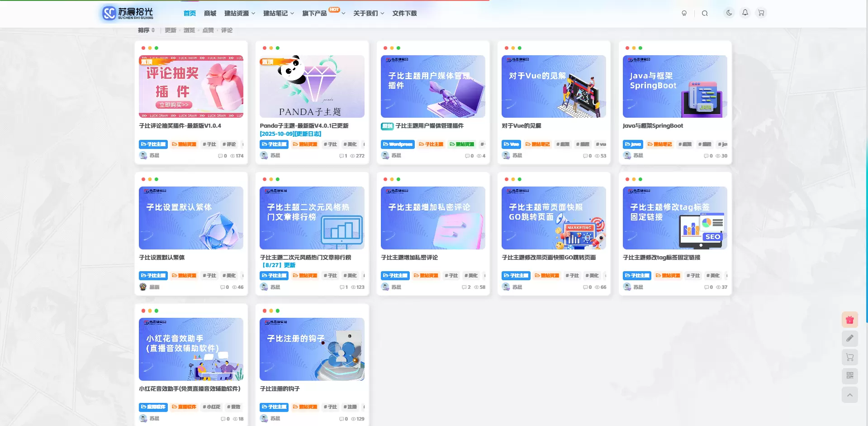Click the lightbulb icon in header
Image resolution: width=868 pixels, height=426 pixels.
coord(684,13)
